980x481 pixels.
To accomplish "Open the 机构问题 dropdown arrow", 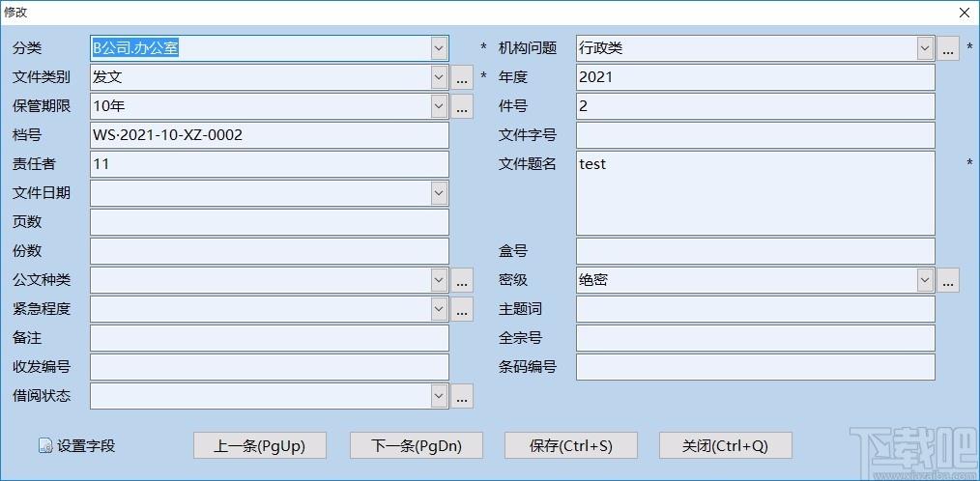I will tap(925, 48).
